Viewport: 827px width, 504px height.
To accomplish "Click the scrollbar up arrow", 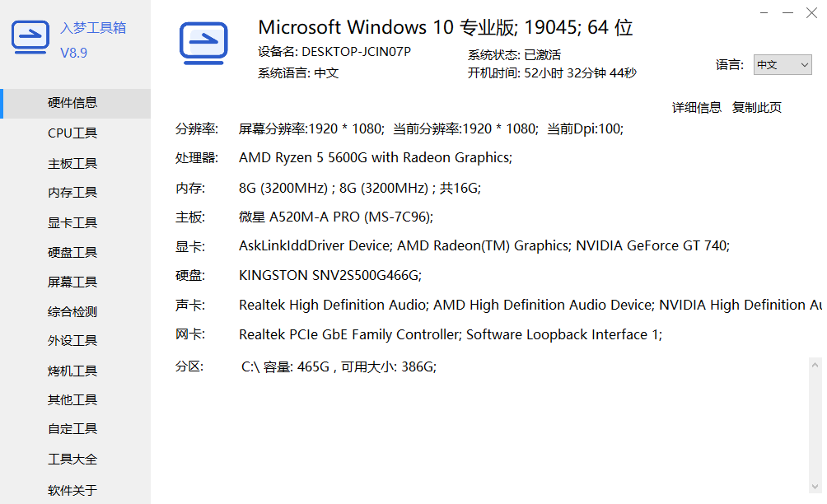I will pyautogui.click(x=815, y=364).
